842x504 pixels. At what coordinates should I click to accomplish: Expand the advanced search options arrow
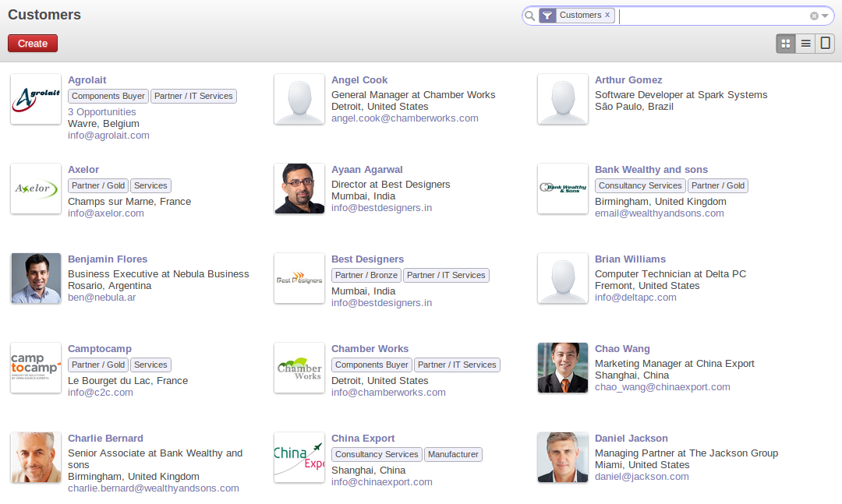[825, 16]
